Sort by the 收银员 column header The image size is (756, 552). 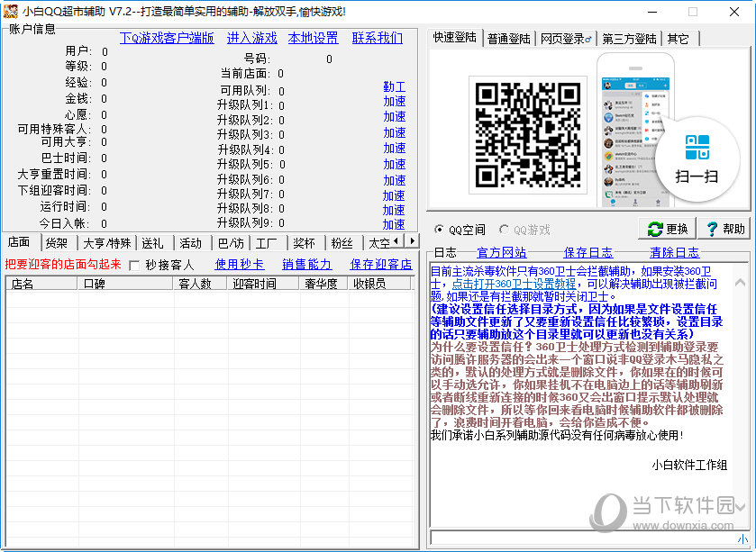click(x=379, y=284)
